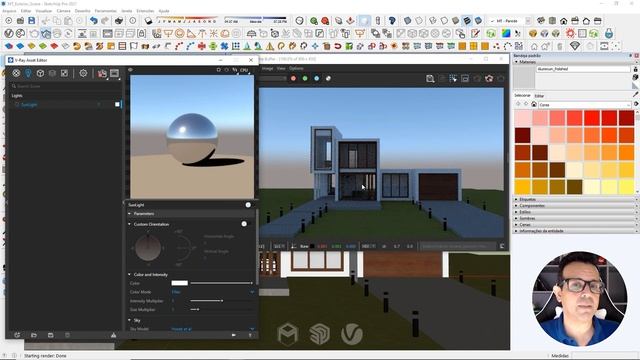The width and height of the screenshot is (640, 360).
Task: Click the blue question mark help icon
Action: [x=392, y=20]
